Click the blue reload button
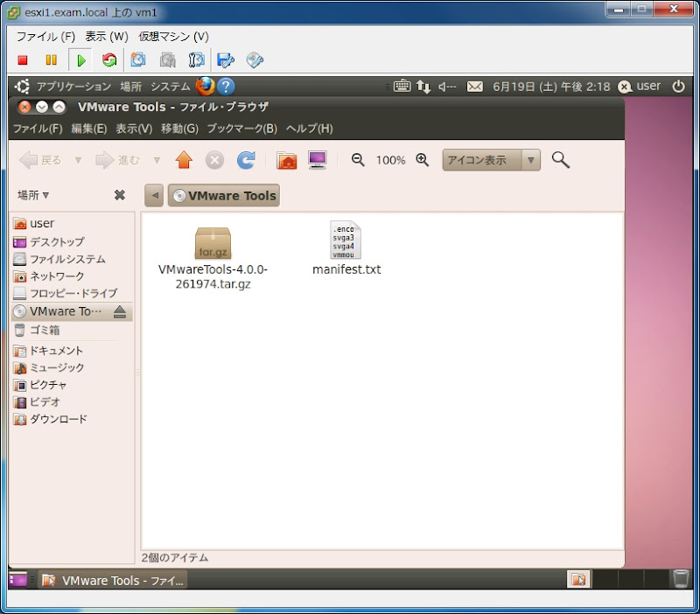The height and width of the screenshot is (614, 700). [x=246, y=160]
